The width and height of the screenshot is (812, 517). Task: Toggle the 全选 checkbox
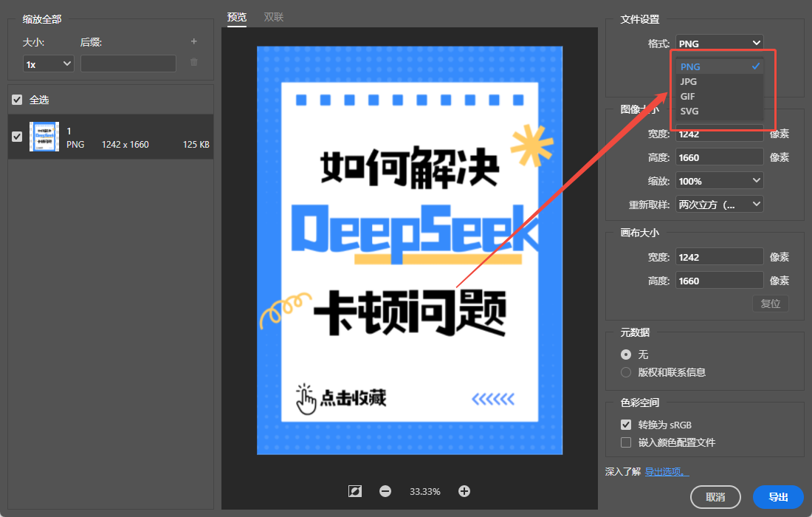click(17, 100)
